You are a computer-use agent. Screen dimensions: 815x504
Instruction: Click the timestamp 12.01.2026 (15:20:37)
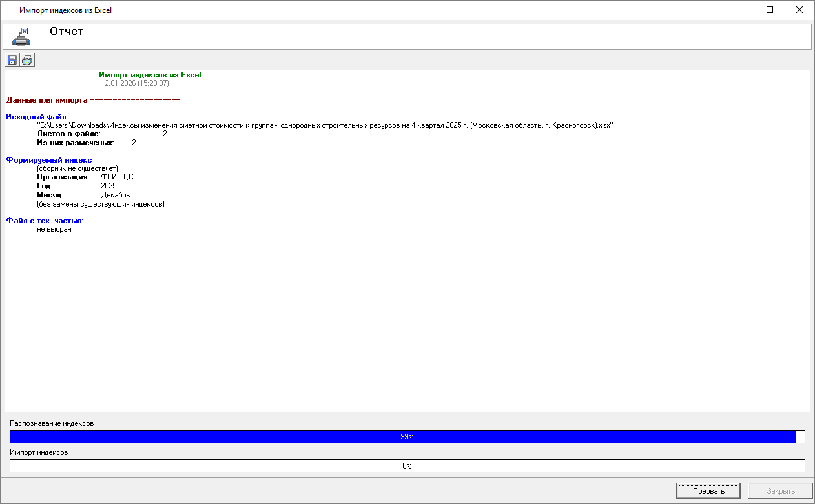point(134,83)
